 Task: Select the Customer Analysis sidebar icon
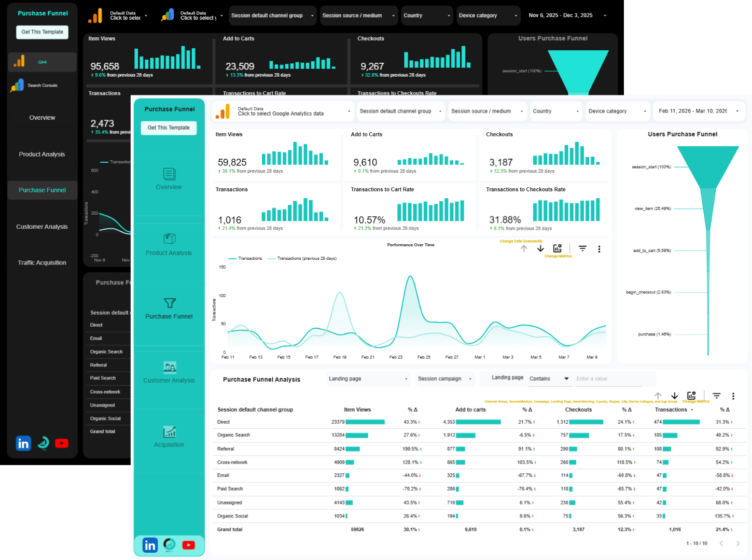tap(169, 368)
